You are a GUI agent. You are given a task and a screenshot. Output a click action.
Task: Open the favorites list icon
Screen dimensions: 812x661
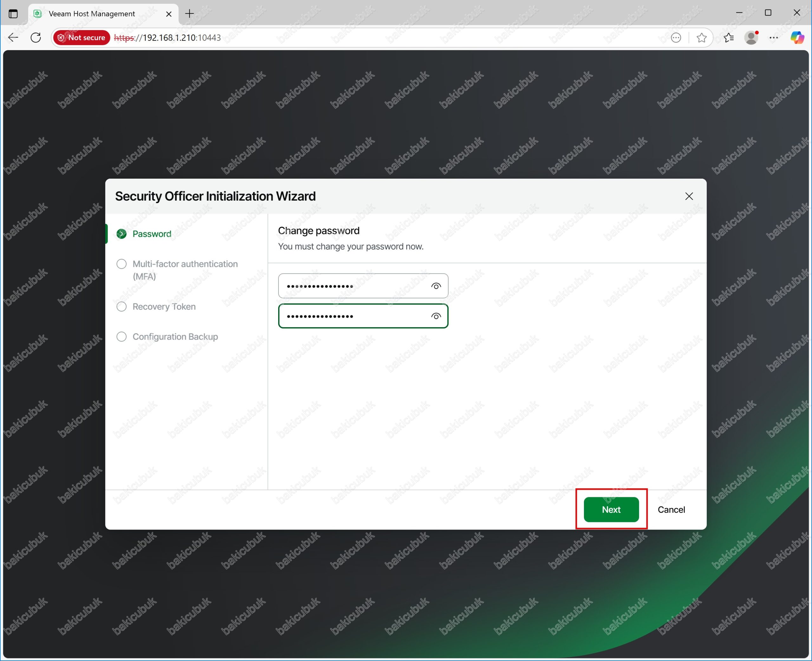point(729,37)
